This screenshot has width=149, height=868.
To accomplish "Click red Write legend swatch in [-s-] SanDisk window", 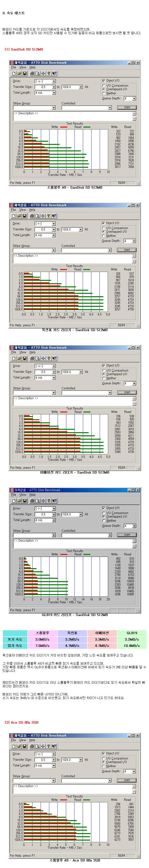I will coord(64,127).
